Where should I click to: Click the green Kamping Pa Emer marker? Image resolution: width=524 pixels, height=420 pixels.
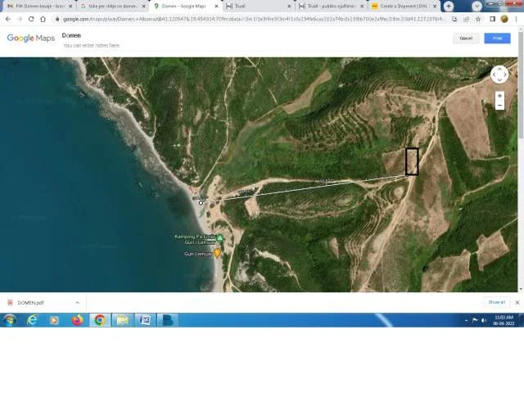click(219, 237)
